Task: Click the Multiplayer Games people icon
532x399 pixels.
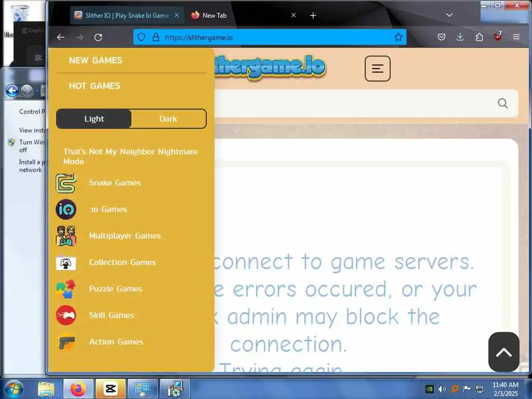Action: coord(66,236)
